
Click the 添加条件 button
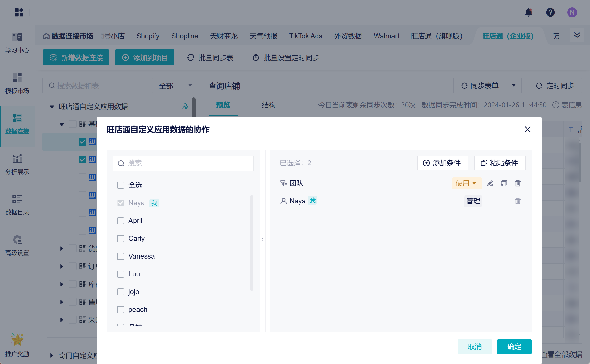[442, 163]
